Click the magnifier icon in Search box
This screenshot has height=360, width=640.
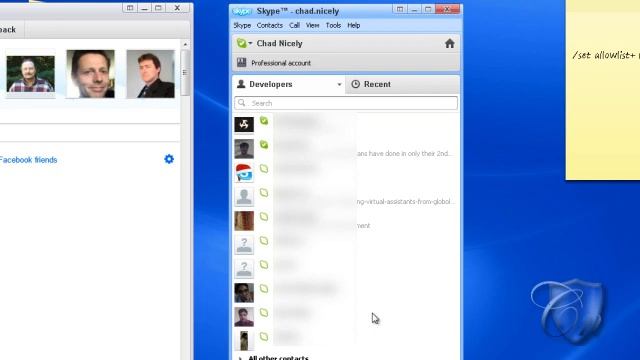(x=242, y=103)
